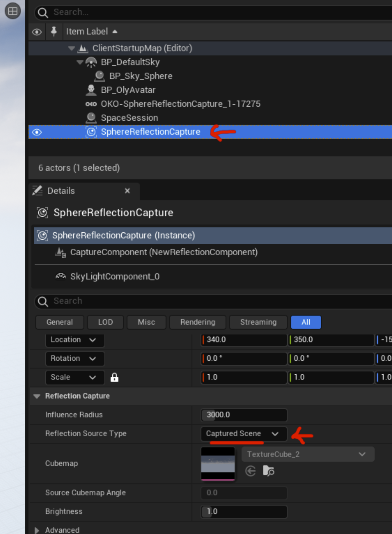Click the grid layout icon at top left
392x534 pixels.
tap(13, 11)
